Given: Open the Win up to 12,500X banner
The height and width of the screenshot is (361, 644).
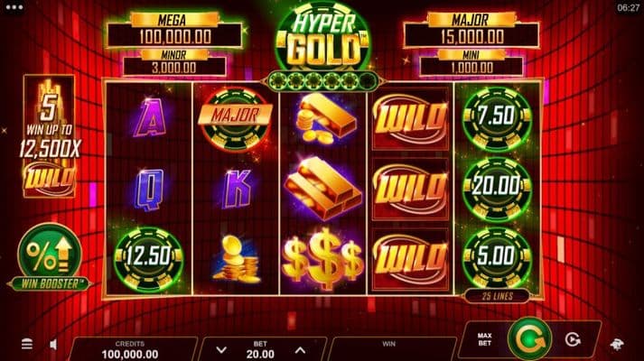Looking at the screenshot, I should click(50, 136).
